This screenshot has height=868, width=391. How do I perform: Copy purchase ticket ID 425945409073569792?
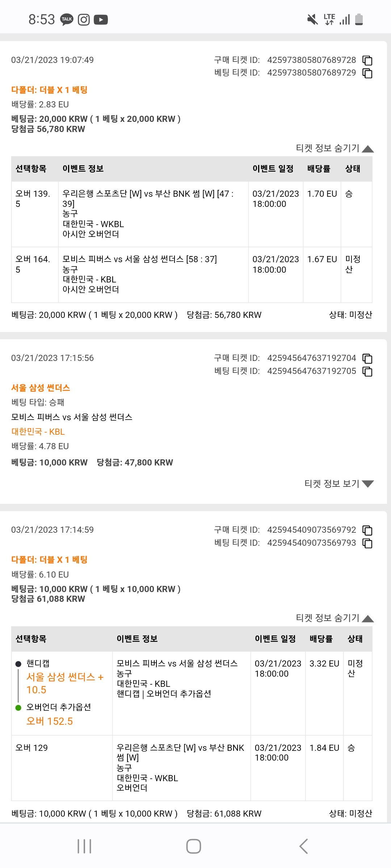coord(367,530)
